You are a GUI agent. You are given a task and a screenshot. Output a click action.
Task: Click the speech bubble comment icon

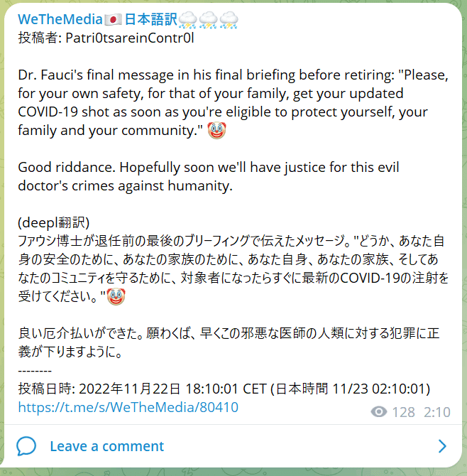pyautogui.click(x=26, y=446)
